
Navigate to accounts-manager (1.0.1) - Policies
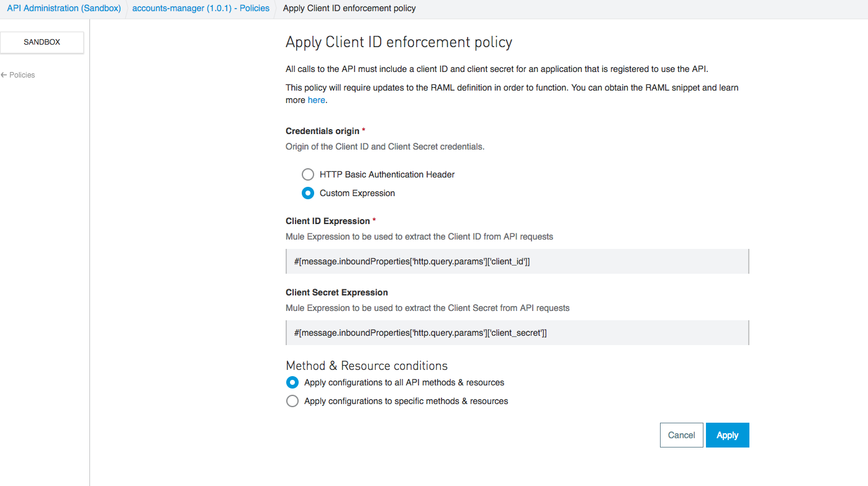200,8
